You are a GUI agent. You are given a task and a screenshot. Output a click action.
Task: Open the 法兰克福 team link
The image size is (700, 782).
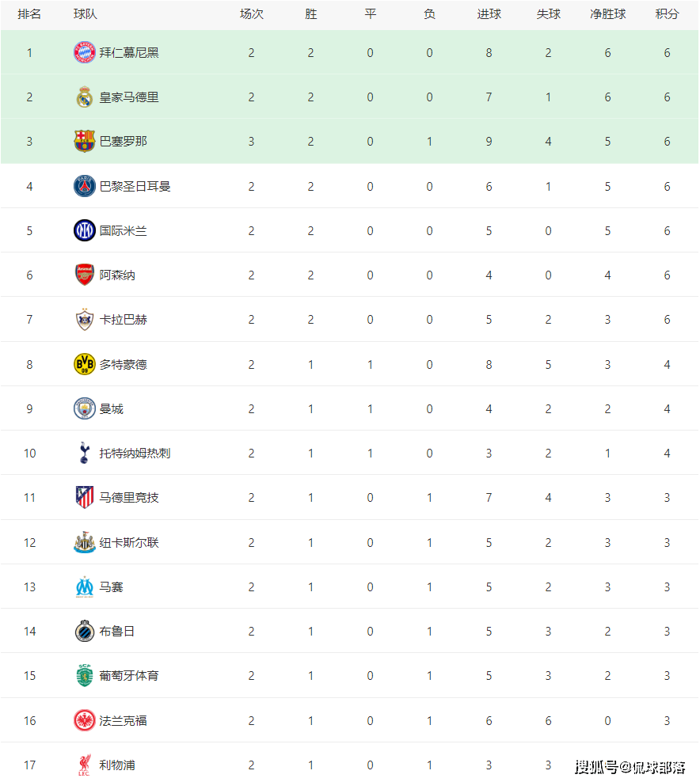(123, 721)
